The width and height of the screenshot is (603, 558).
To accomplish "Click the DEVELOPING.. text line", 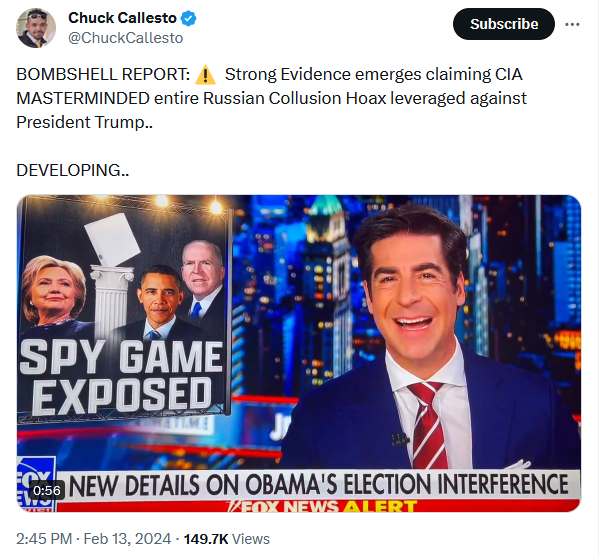I will (73, 170).
